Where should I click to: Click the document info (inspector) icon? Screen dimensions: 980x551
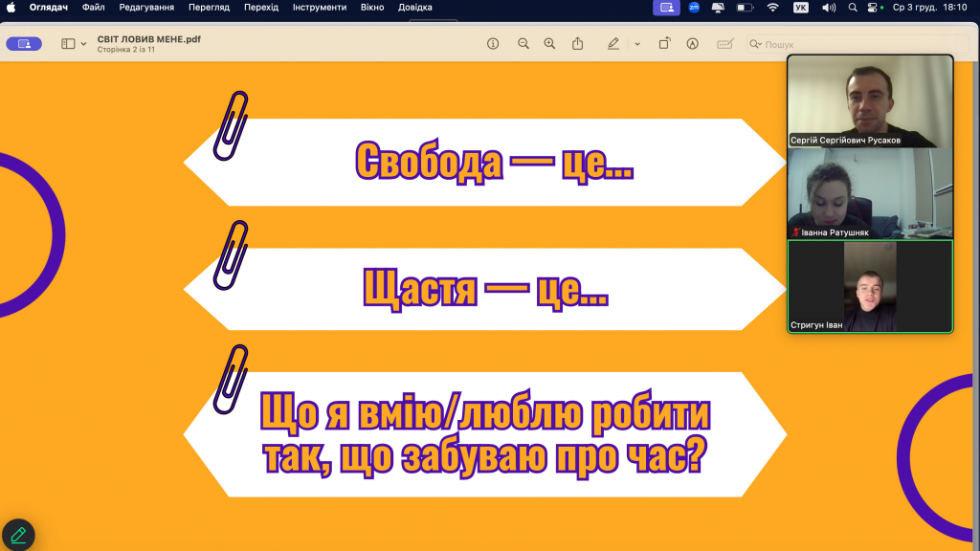pos(493,44)
